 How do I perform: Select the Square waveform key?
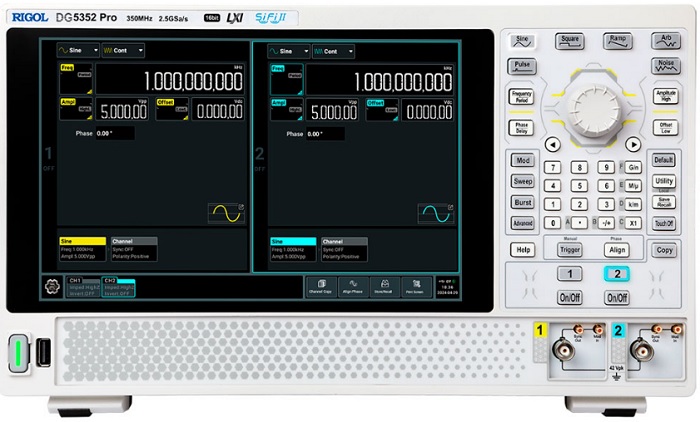[x=570, y=41]
